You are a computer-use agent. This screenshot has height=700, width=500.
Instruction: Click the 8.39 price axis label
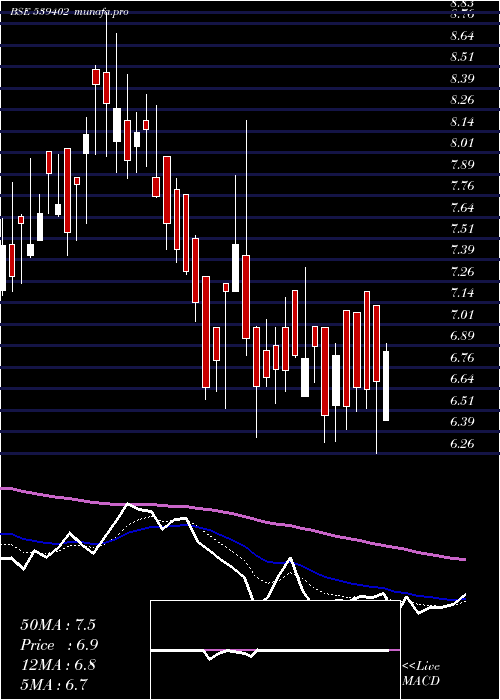tap(462, 79)
